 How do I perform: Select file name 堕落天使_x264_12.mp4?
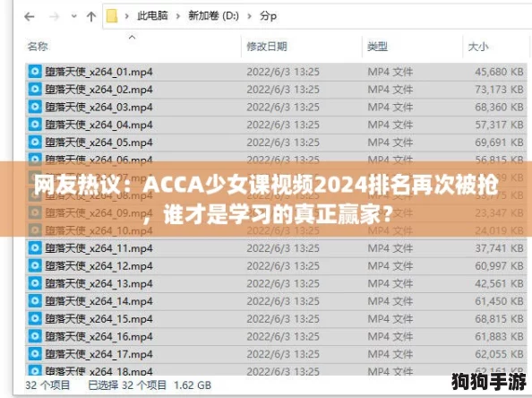(x=99, y=266)
